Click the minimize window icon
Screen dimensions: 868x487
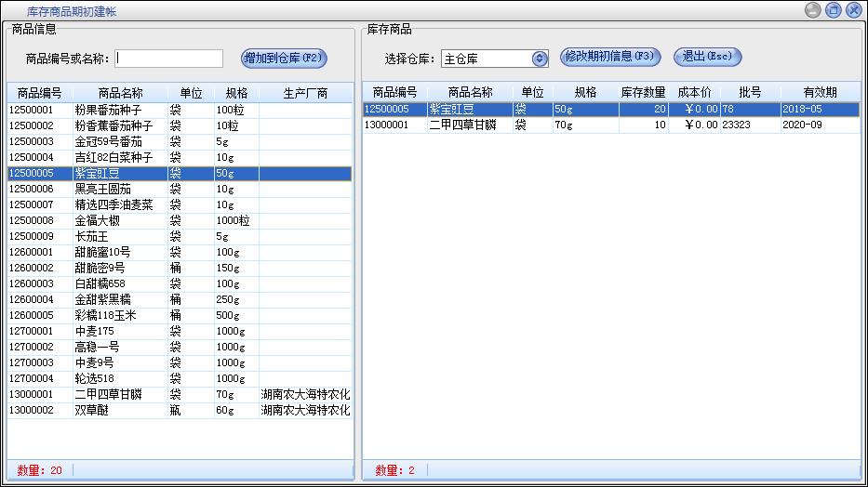click(813, 10)
